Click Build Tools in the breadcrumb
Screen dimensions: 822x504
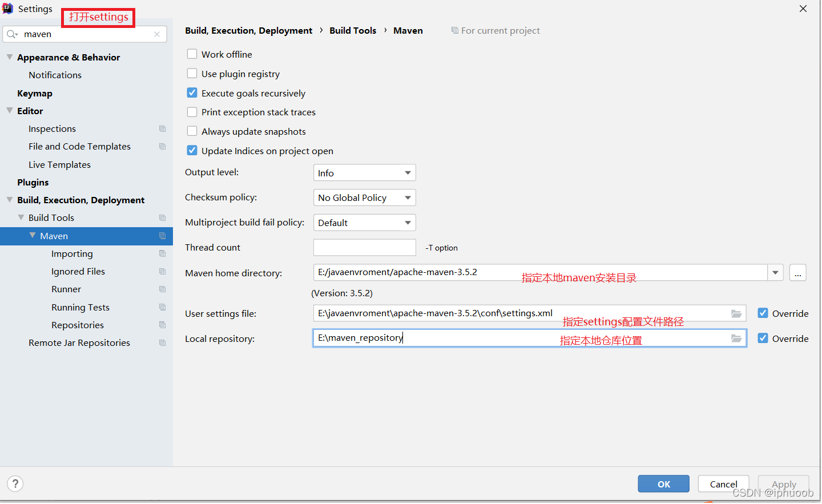tap(353, 31)
